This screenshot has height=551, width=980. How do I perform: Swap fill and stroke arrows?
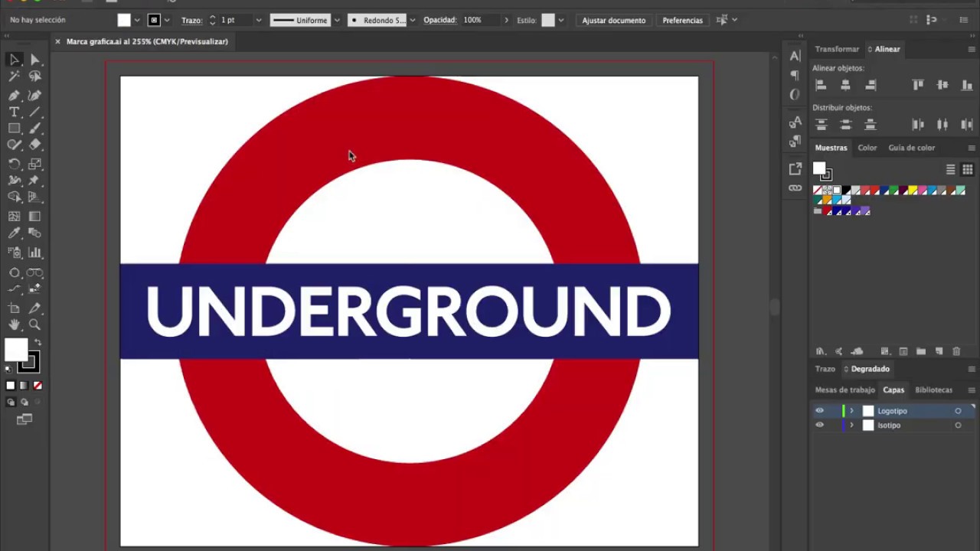click(x=38, y=342)
